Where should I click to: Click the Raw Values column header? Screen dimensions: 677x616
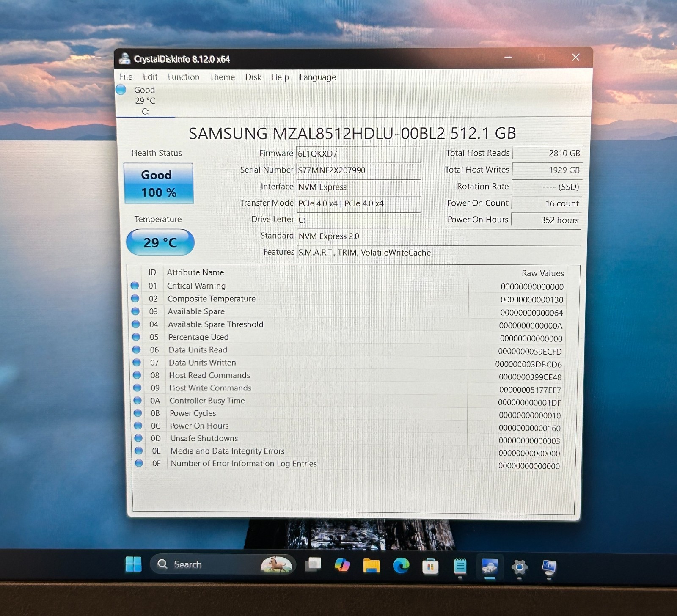[x=543, y=273]
